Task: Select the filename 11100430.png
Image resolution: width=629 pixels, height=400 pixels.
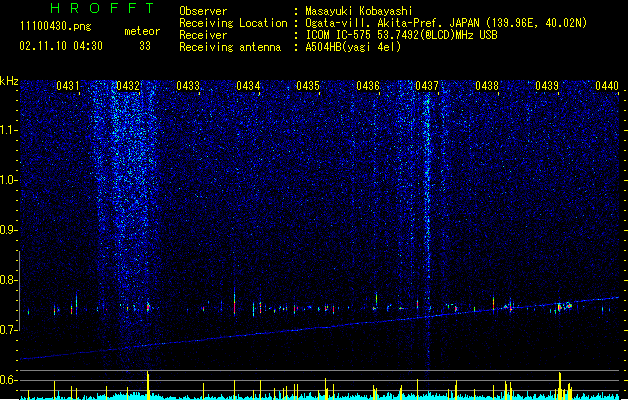Action: coord(56,26)
